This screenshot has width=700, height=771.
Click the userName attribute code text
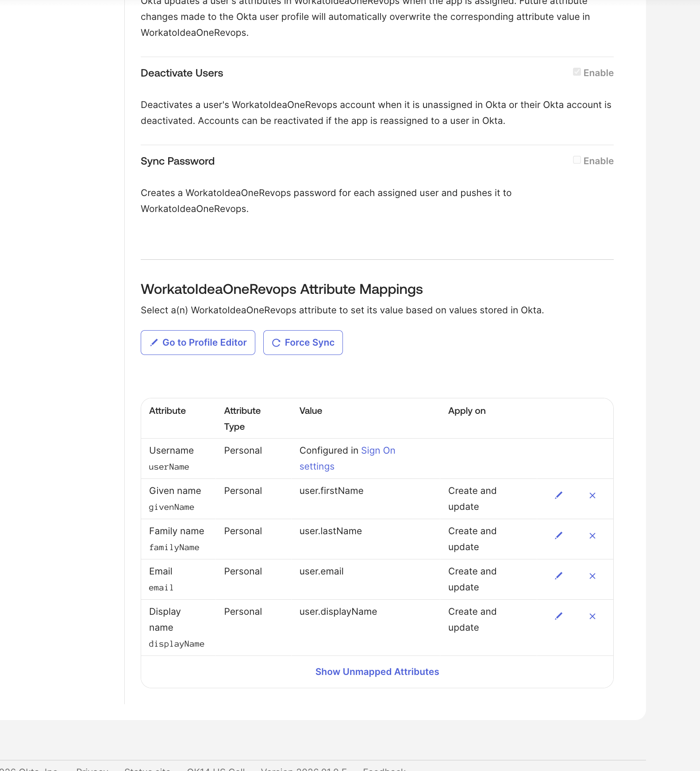point(169,467)
